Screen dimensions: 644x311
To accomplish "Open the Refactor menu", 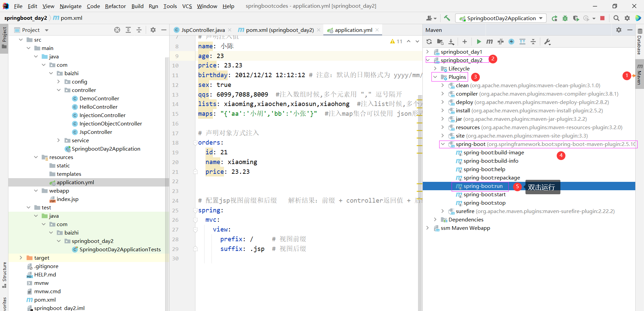I will tap(116, 6).
